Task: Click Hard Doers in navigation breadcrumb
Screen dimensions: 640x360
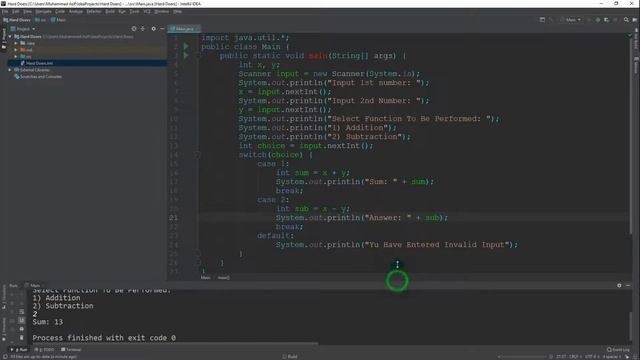Action: tap(17, 20)
